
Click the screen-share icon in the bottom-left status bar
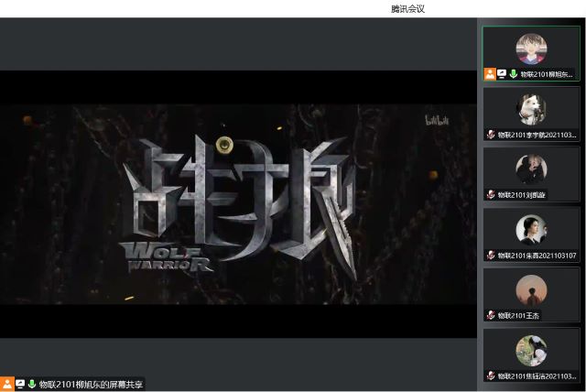click(20, 384)
